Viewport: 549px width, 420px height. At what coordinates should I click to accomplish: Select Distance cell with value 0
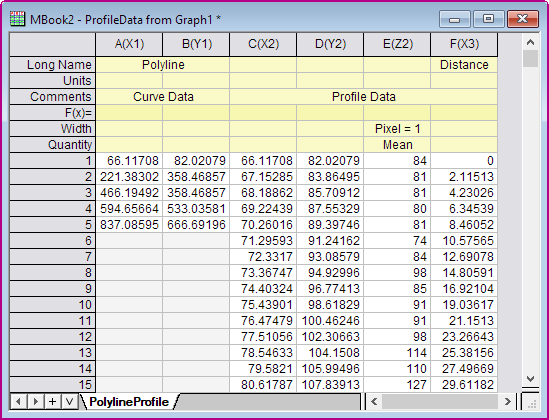[464, 161]
